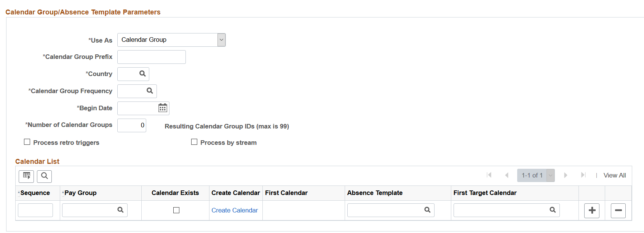Open the First Target Calendar lookup icon
The image size is (644, 233).
[553, 210]
